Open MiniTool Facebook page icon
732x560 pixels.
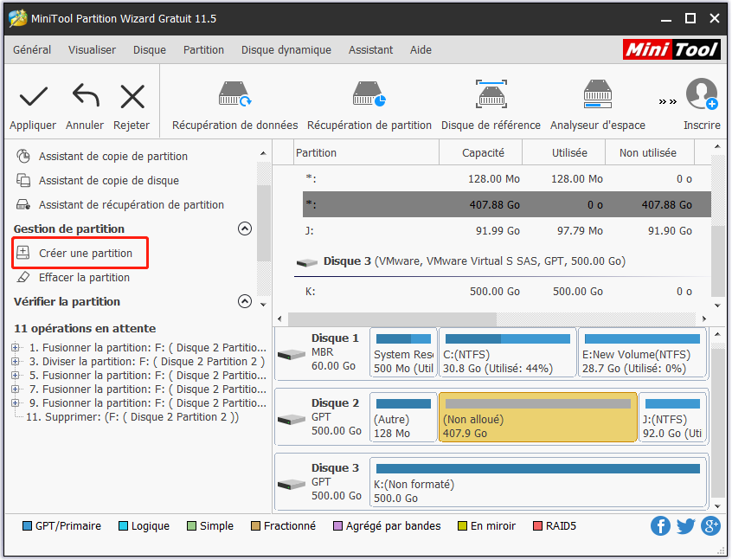(660, 526)
